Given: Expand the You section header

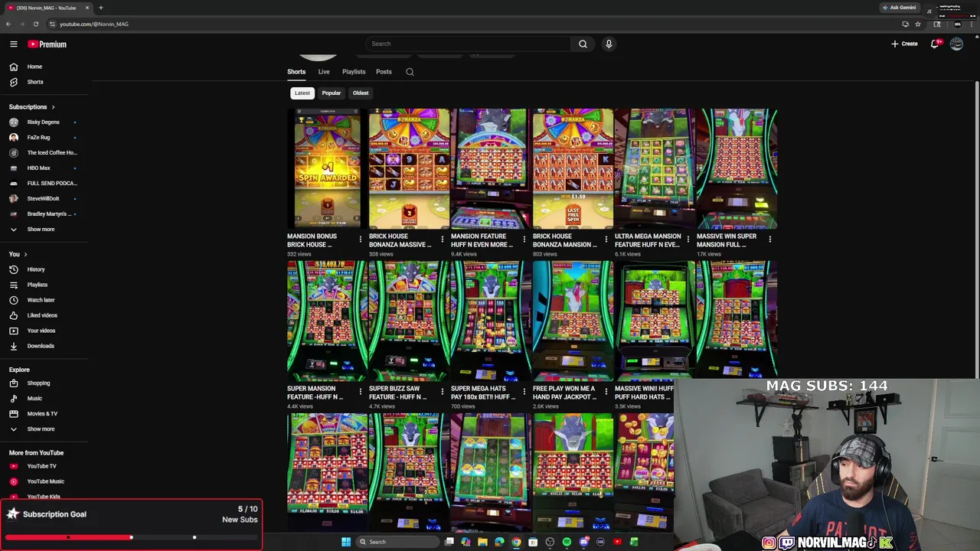Looking at the screenshot, I should click(x=18, y=254).
